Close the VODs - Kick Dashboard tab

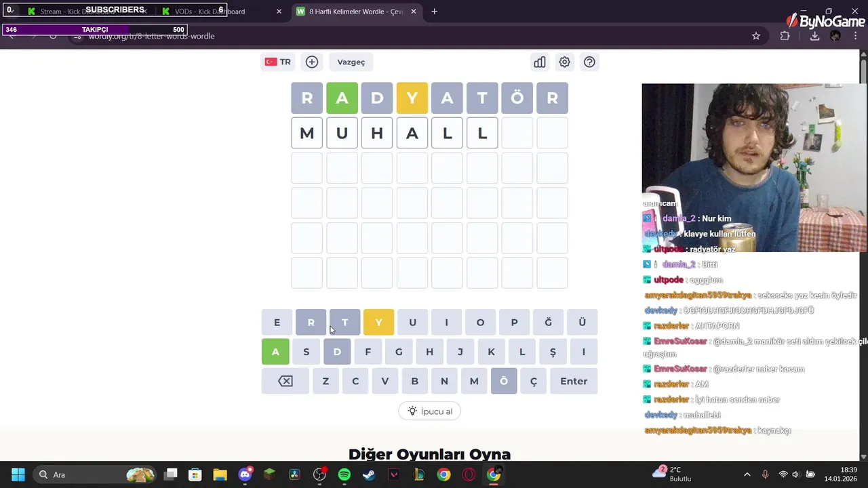tap(279, 12)
